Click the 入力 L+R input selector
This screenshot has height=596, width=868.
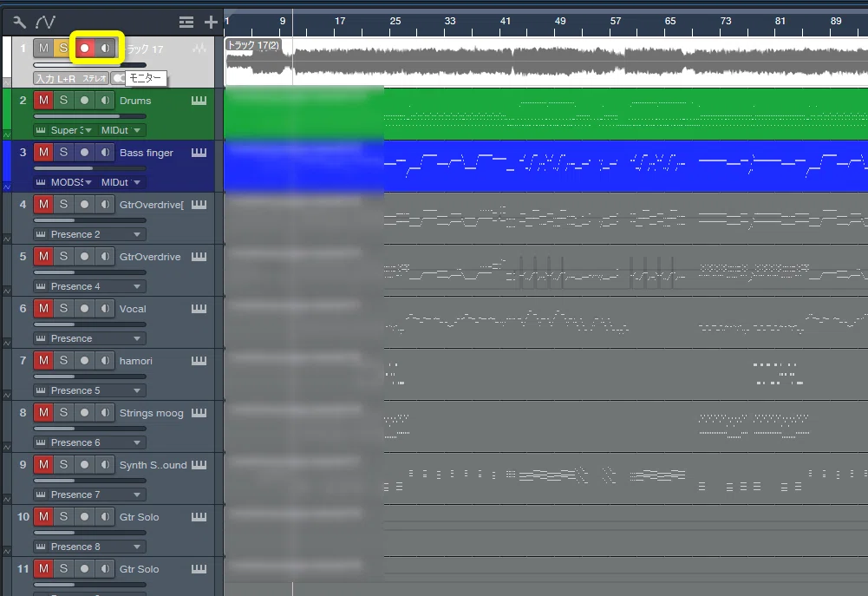(55, 79)
